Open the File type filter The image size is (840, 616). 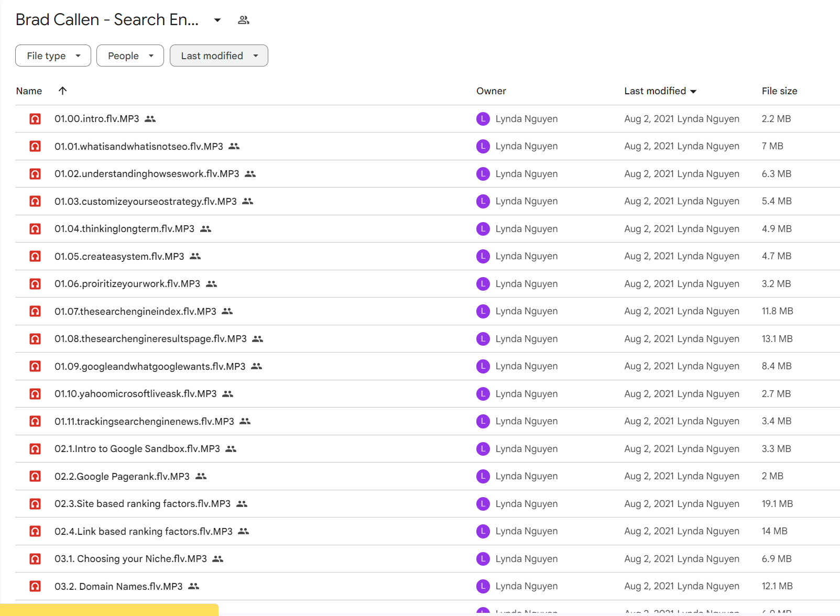coord(53,56)
